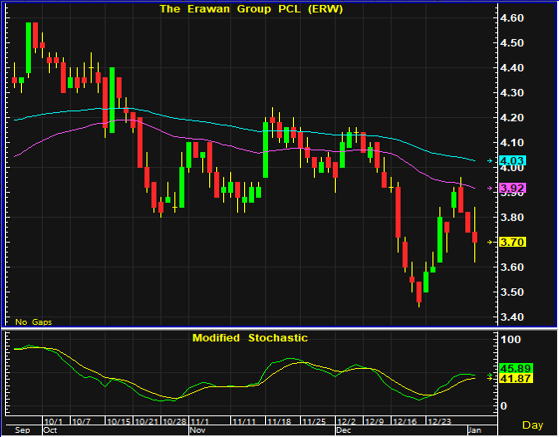Image resolution: width=559 pixels, height=437 pixels.
Task: Select the 12/16 date marker on axis
Action: (x=405, y=421)
